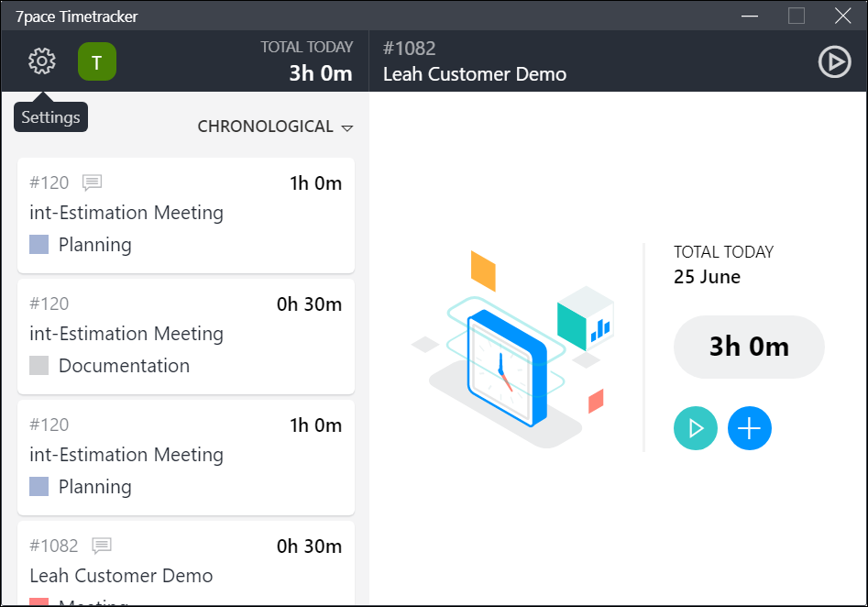Start tracking with header play icon
Viewport: 868px width, 607px height.
coord(834,61)
